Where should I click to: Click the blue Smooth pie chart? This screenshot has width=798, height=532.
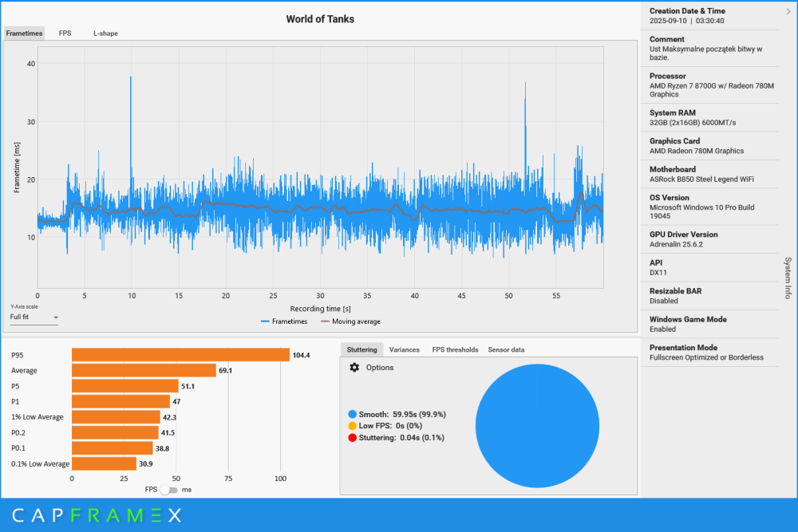[x=537, y=427]
